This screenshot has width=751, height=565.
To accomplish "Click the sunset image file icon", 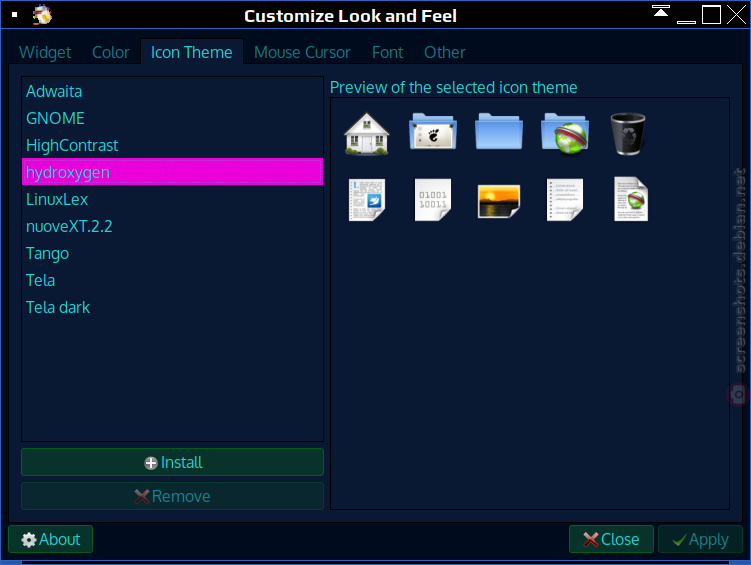I will tap(499, 201).
